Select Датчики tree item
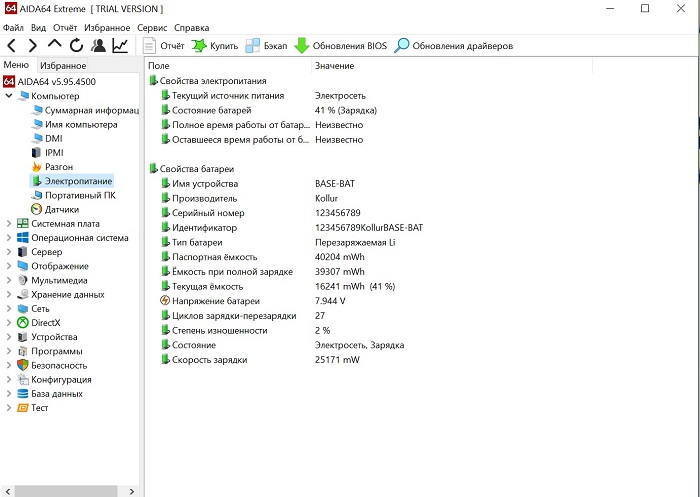The height and width of the screenshot is (497, 700). tap(55, 209)
